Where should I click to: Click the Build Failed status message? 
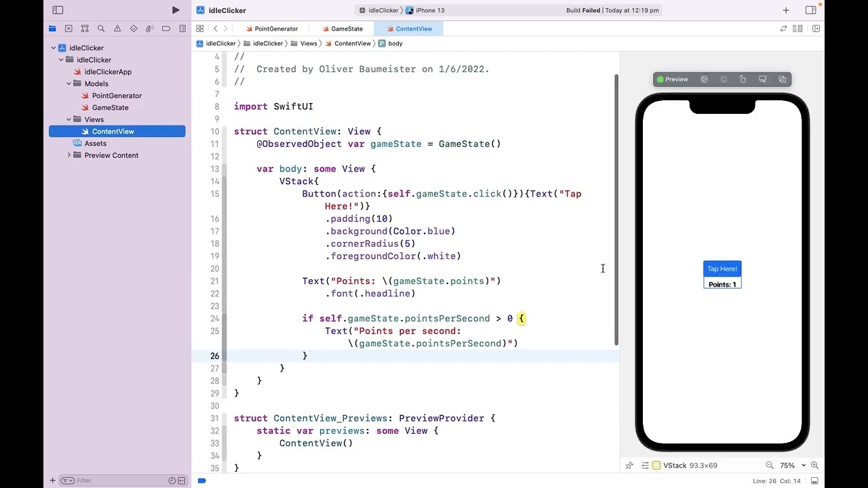tap(612, 10)
